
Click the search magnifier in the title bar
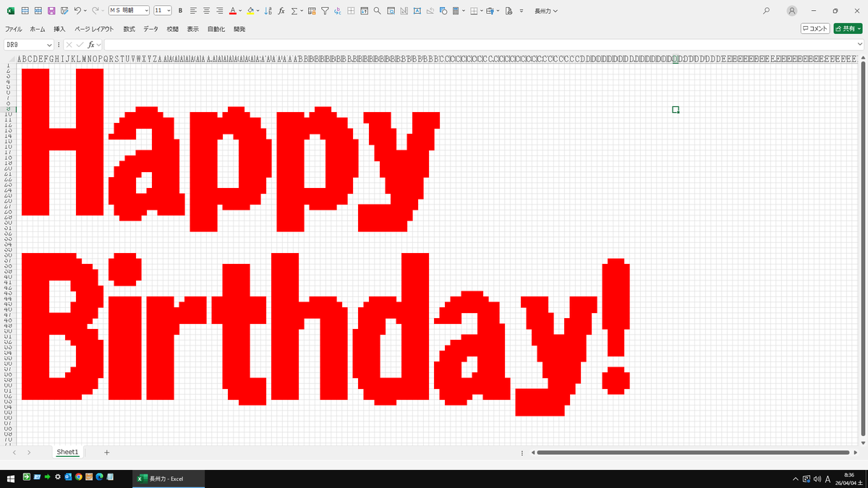(767, 11)
